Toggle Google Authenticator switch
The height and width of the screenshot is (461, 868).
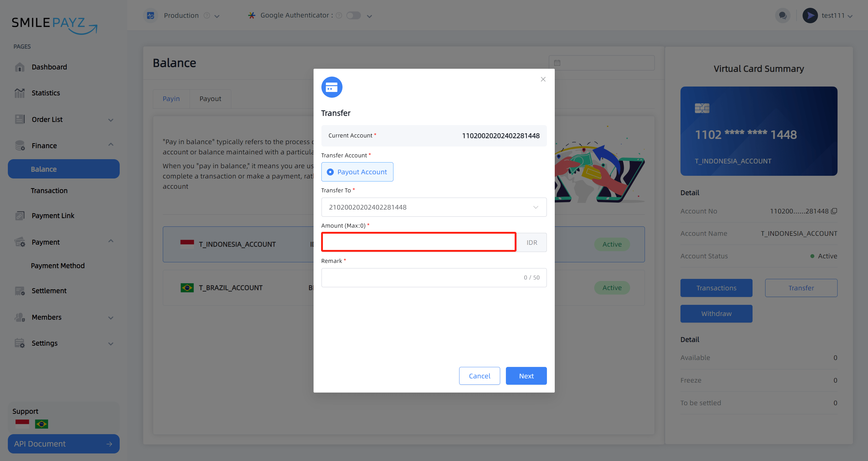point(353,15)
